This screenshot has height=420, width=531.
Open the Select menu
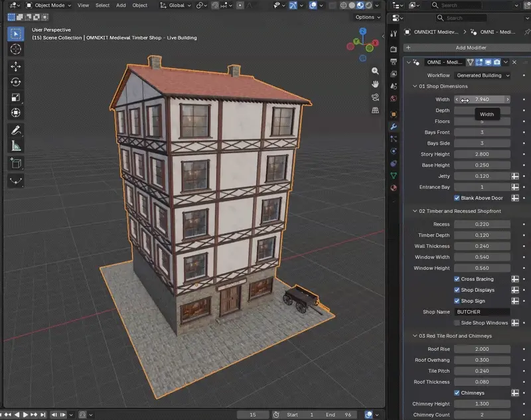102,5
